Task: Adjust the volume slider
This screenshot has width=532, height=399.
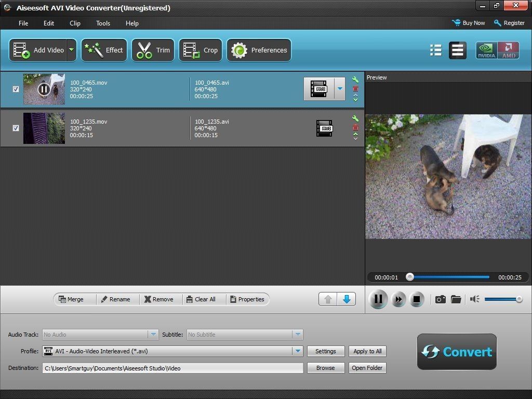Action: click(x=503, y=299)
